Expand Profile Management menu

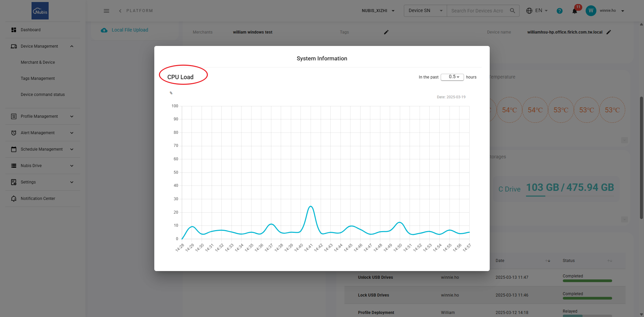coord(43,116)
